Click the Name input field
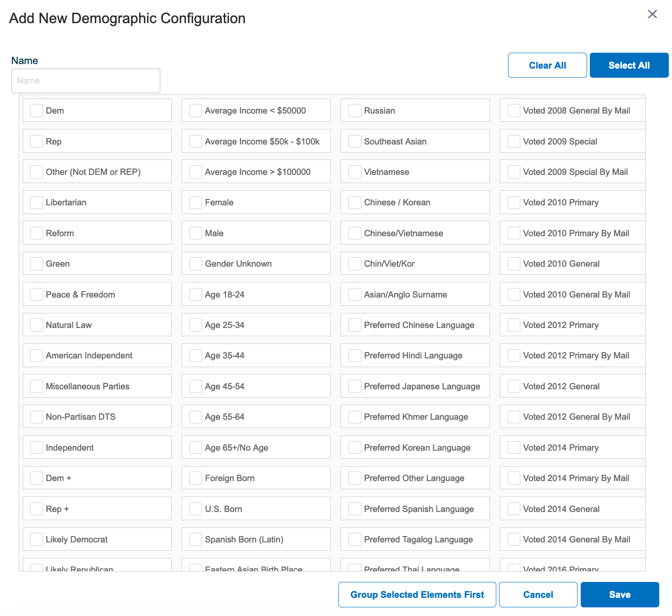This screenshot has width=672, height=616. click(x=86, y=81)
